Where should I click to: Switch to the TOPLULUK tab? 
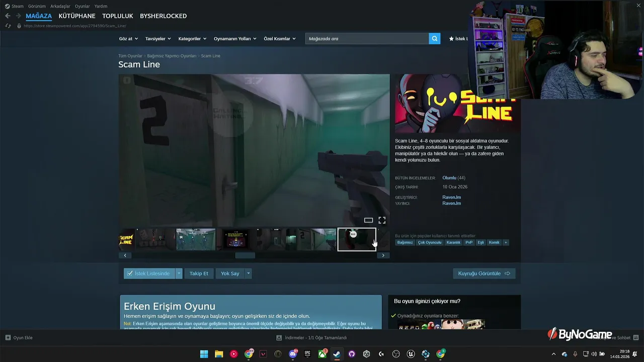pyautogui.click(x=118, y=16)
